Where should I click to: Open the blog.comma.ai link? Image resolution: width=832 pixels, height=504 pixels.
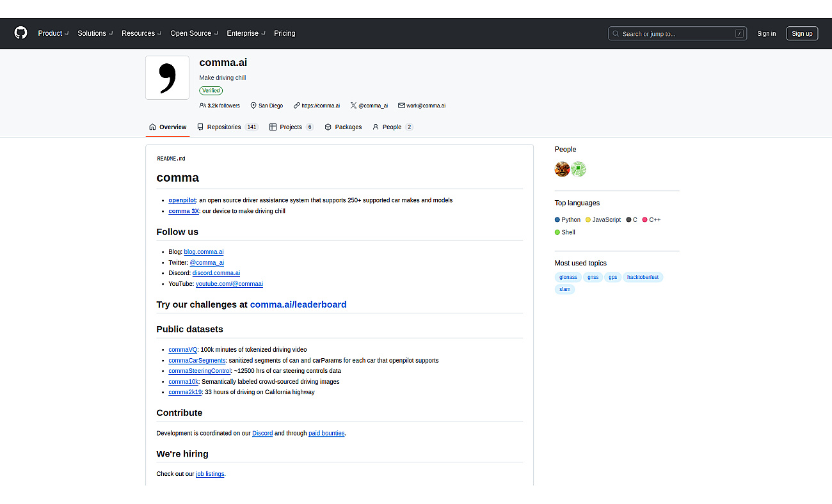204,252
